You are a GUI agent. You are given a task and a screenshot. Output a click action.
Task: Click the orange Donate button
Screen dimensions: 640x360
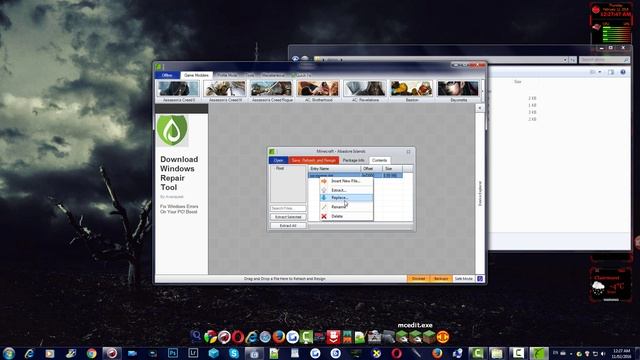[x=418, y=279]
